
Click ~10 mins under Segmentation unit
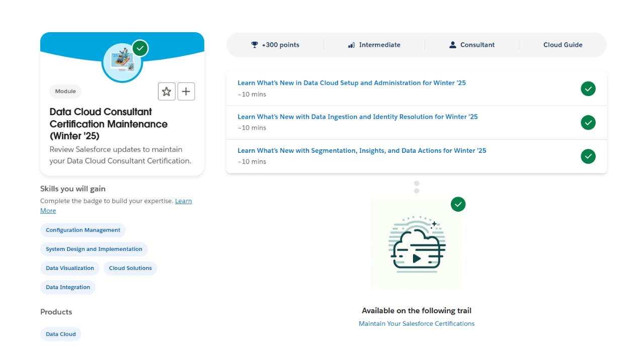252,162
